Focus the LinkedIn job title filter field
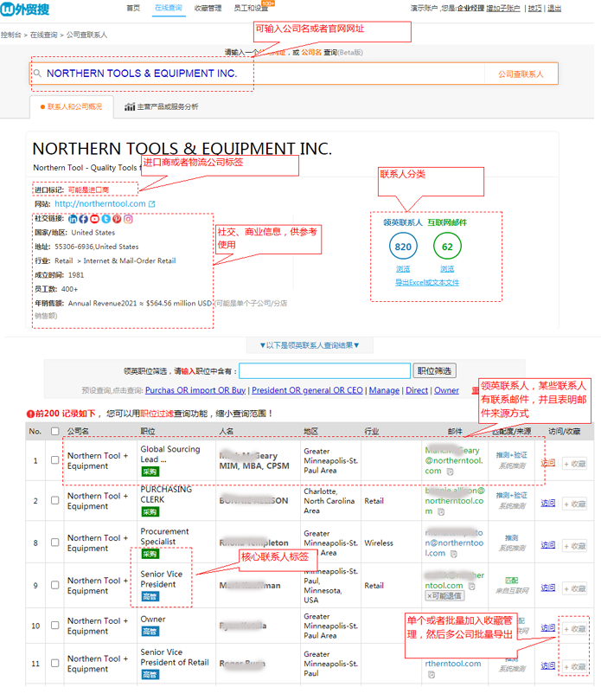Screen dimensions: 601x700 (x=325, y=371)
